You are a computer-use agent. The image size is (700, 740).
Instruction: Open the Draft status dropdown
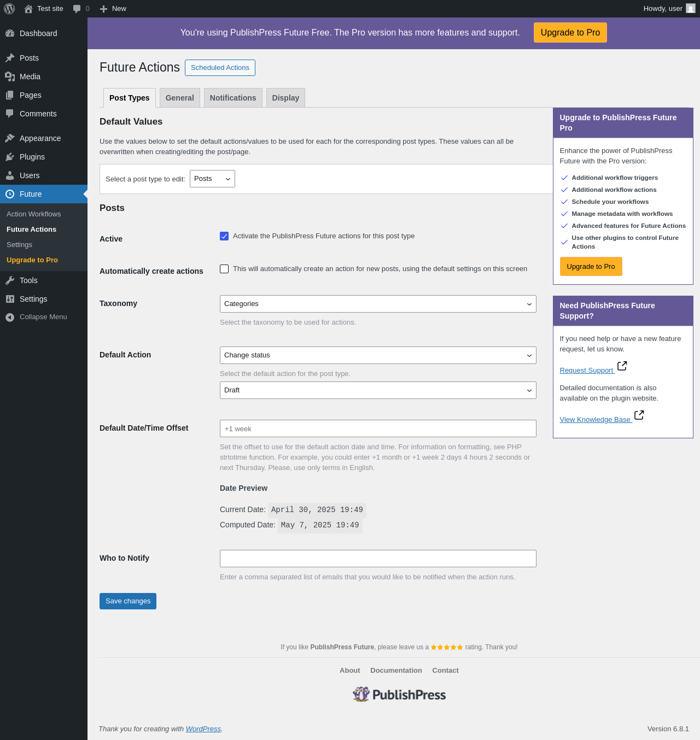(x=378, y=390)
